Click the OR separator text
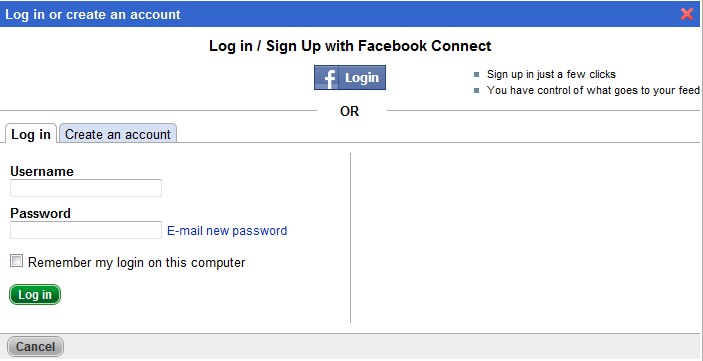The image size is (703, 361). 349,111
